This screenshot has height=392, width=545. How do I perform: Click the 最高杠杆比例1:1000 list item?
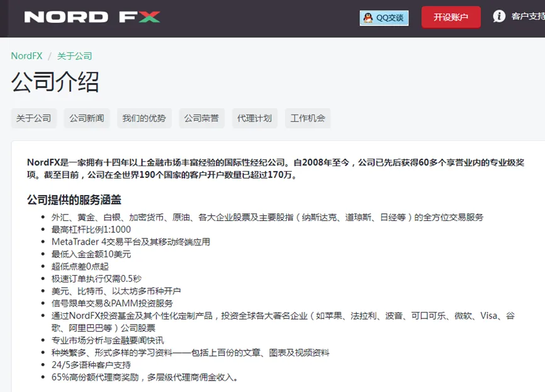pyautogui.click(x=91, y=230)
